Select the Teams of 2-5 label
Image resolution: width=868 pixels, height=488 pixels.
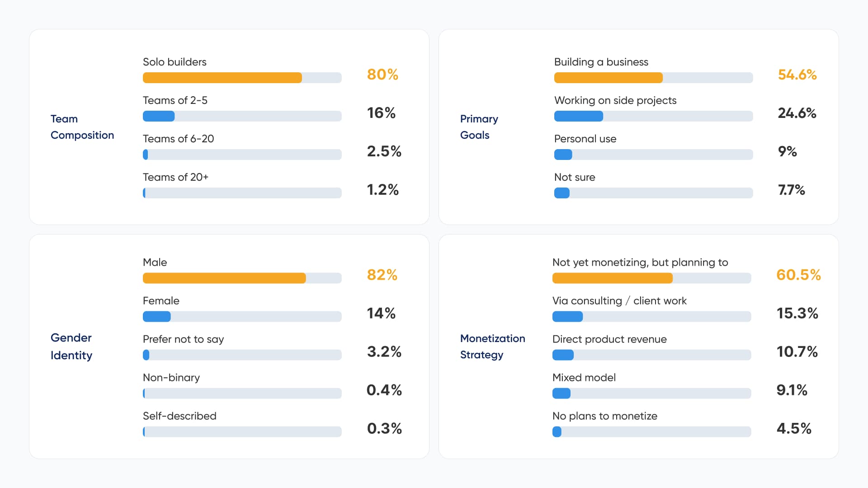(175, 100)
